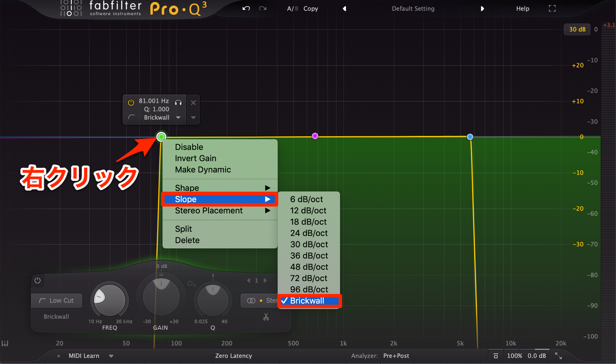Toggle the MIDI Learn indicator dot

coord(59,356)
